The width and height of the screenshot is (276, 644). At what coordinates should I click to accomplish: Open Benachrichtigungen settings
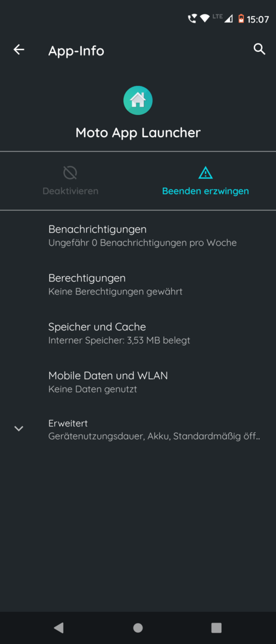[x=138, y=236]
